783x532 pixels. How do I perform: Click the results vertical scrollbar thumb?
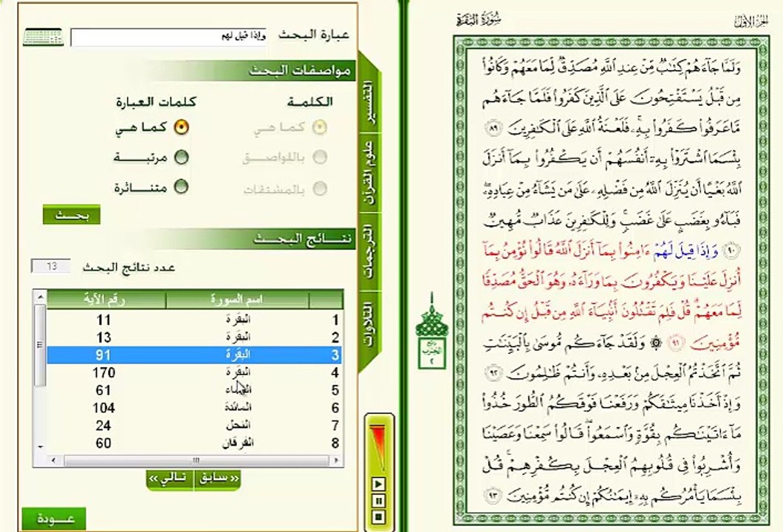pyautogui.click(x=40, y=344)
